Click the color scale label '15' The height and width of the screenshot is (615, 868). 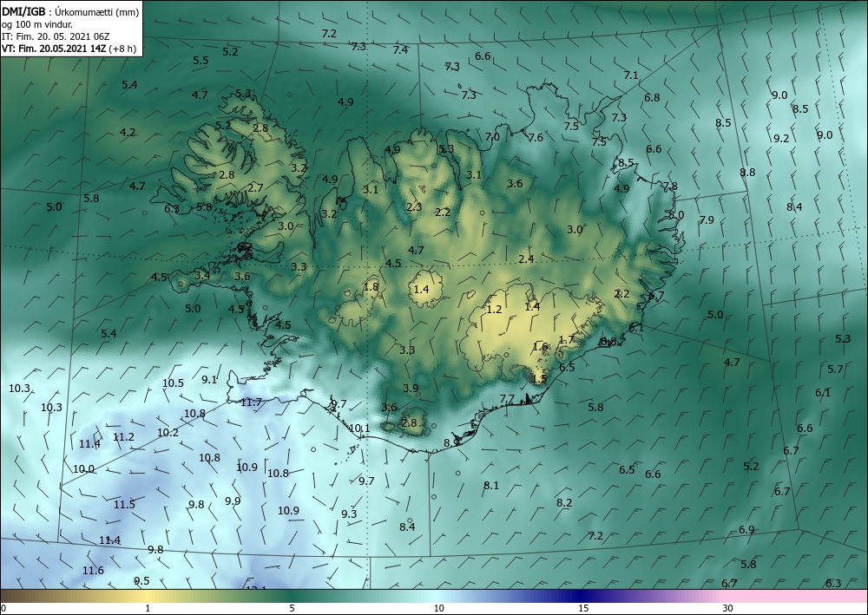[583, 608]
